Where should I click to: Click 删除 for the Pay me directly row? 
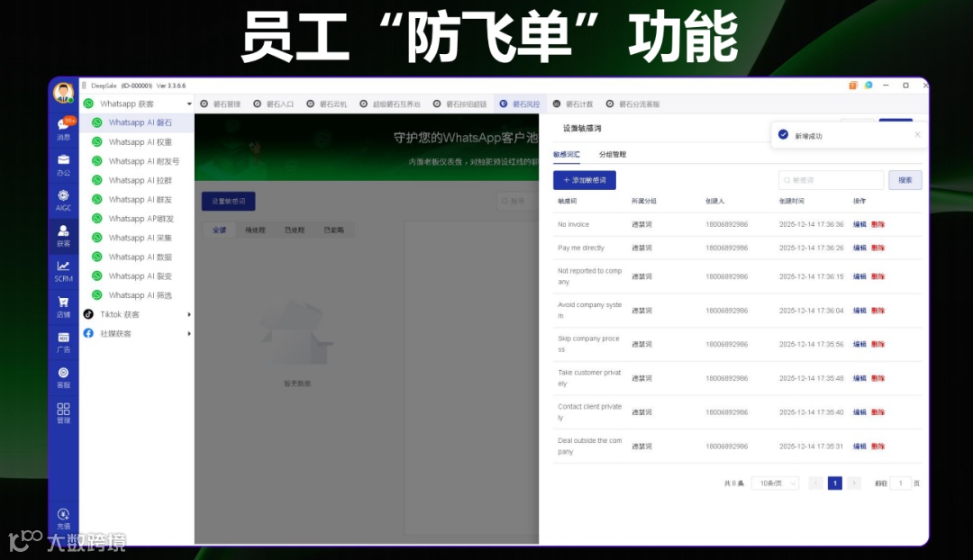[878, 248]
